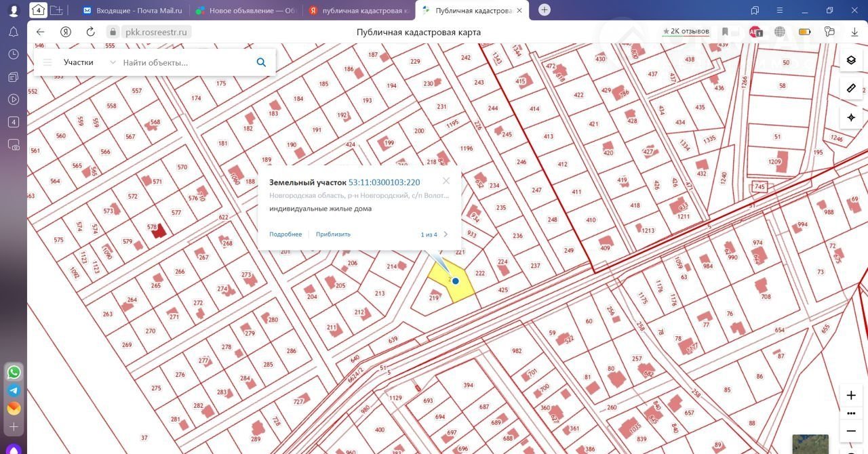868x454 pixels.
Task: Open the hamburger menu in search panel
Action: tap(47, 62)
